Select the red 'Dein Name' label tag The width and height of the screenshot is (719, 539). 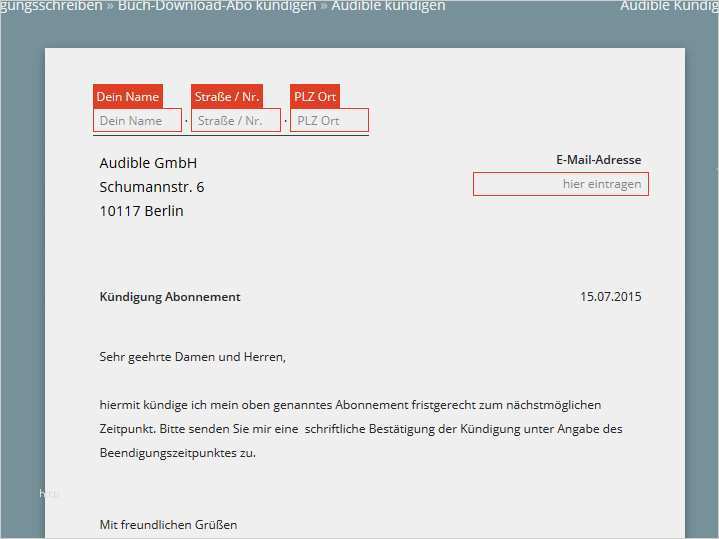pyautogui.click(x=128, y=97)
